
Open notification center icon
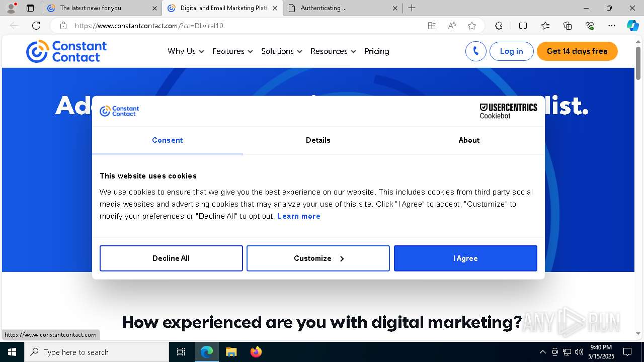tap(627, 352)
